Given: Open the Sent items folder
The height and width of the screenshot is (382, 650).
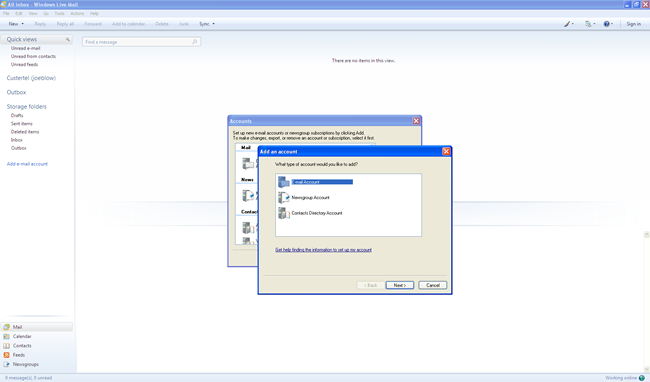Looking at the screenshot, I should 22,124.
